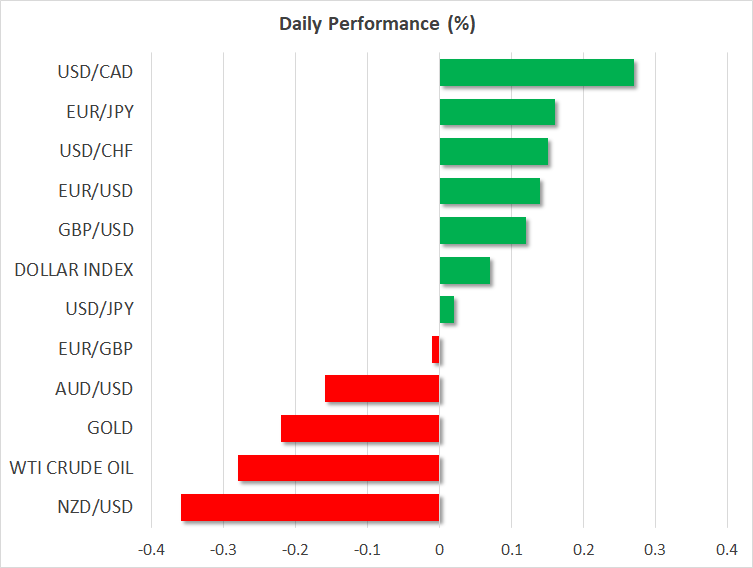Screen dimensions: 753x568
Task: Select the USD/CHF green bar
Action: point(493,152)
